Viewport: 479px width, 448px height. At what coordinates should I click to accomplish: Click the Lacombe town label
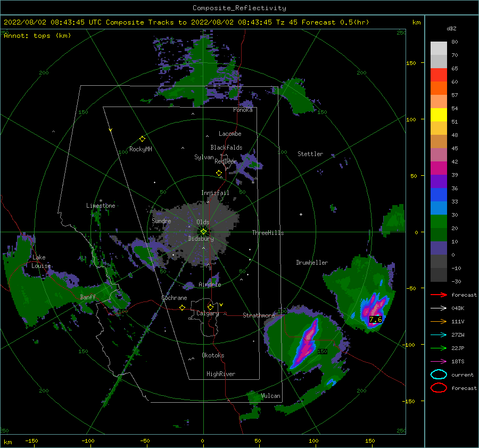230,134
